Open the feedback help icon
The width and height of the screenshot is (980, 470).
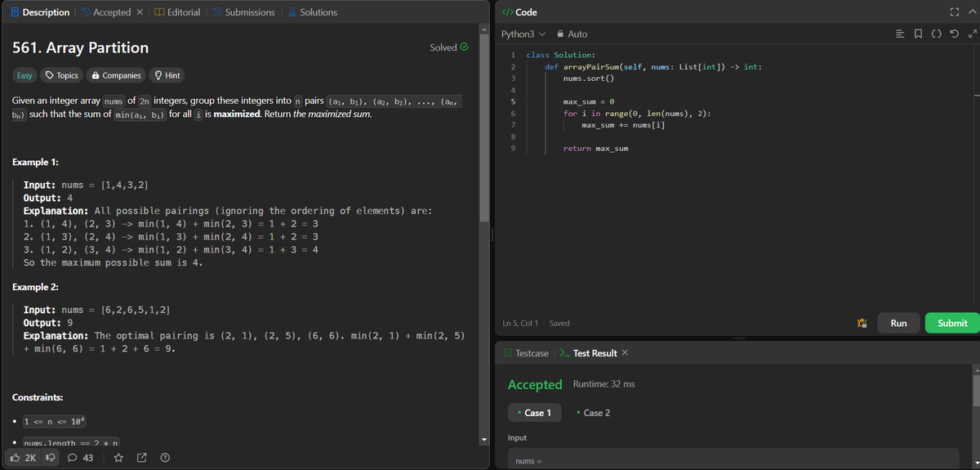point(165,458)
